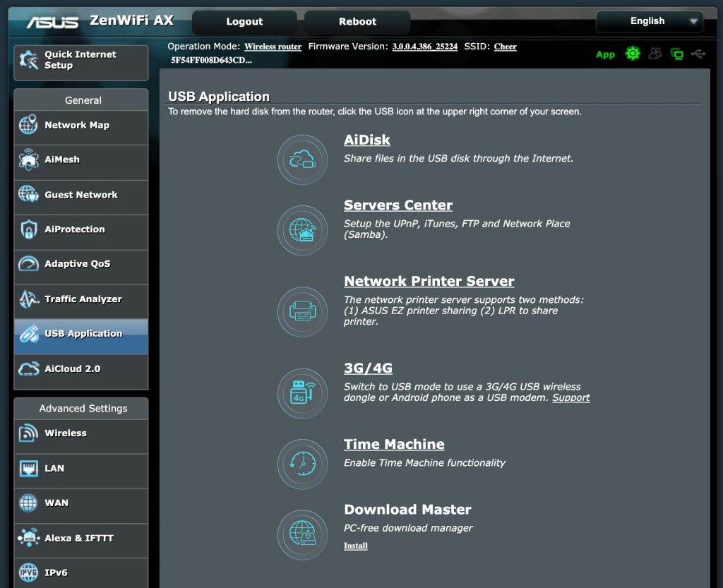Click the Guest Network sidebar icon
Viewport: 723px width, 588px height.
coord(28,194)
